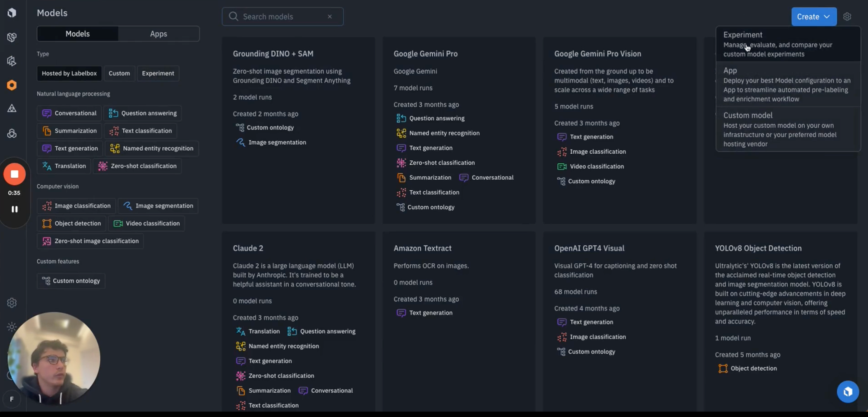The width and height of the screenshot is (868, 417).
Task: Open the gear settings beside Create
Action: click(847, 17)
